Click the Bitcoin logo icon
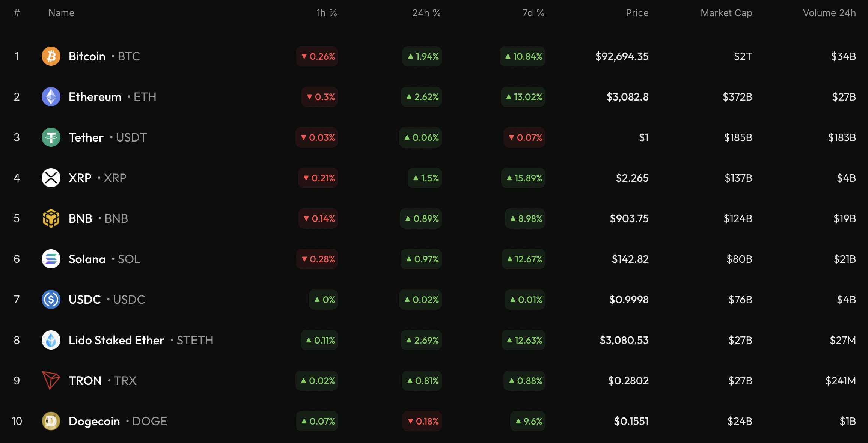The image size is (868, 443). [51, 56]
